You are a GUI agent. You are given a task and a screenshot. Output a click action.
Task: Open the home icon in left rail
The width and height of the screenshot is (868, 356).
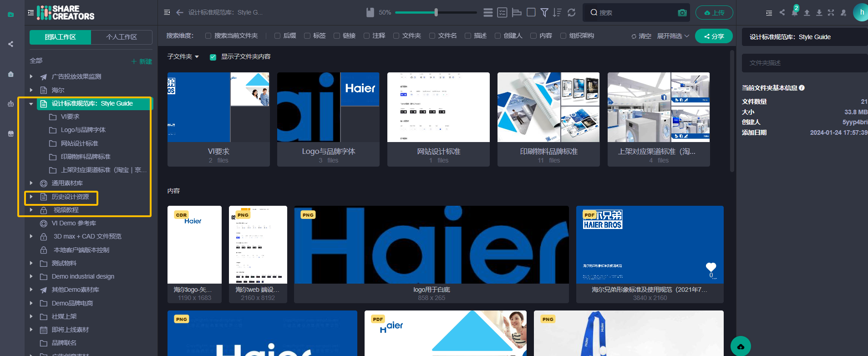[10, 74]
